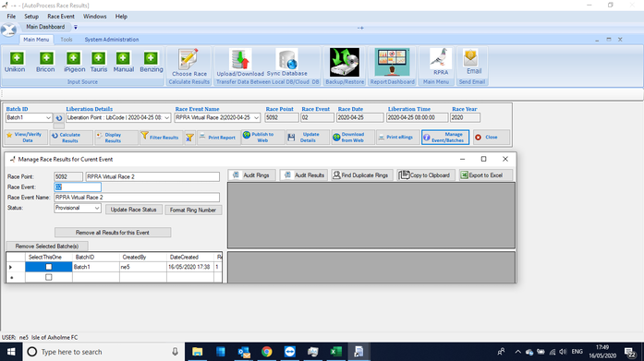644x361 pixels.
Task: Click Print Report button
Action: pos(218,138)
